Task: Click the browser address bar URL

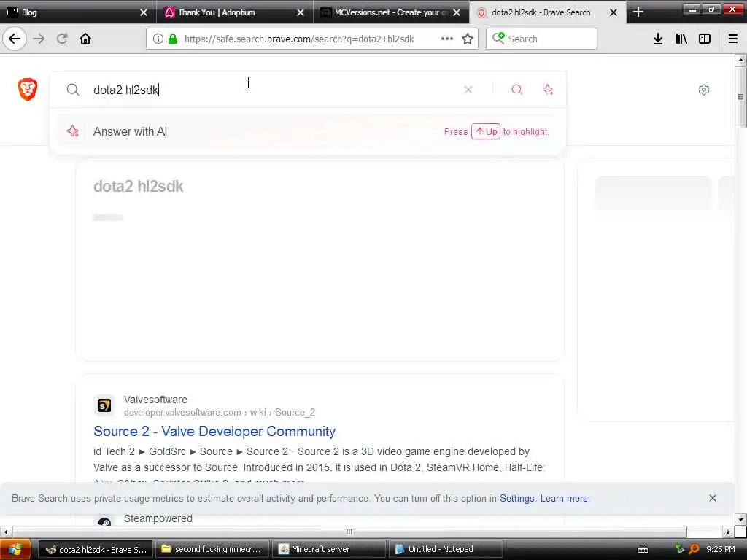Action: pos(299,39)
